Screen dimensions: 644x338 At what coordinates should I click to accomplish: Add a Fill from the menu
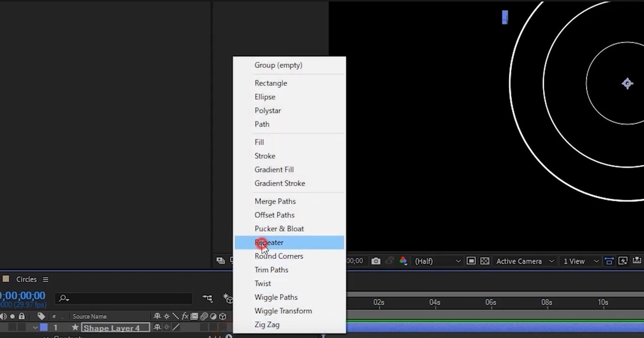point(290,142)
